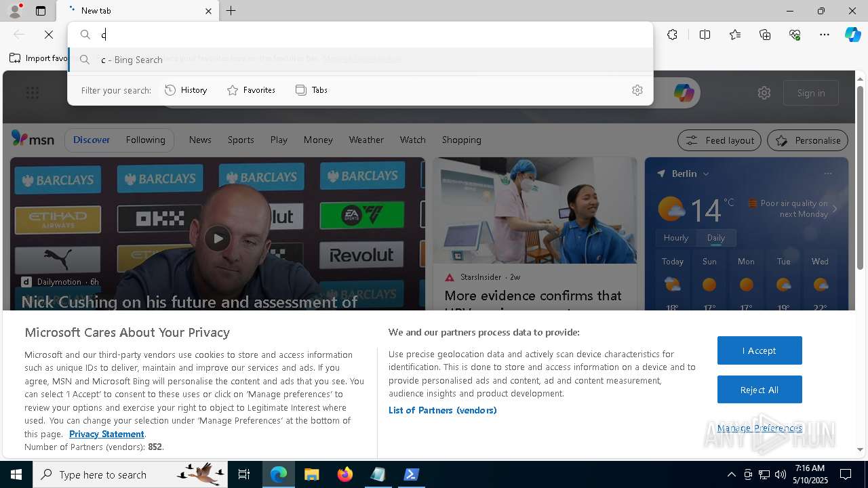This screenshot has width=868, height=488.
Task: Open the Privacy Statement link
Action: [106, 434]
